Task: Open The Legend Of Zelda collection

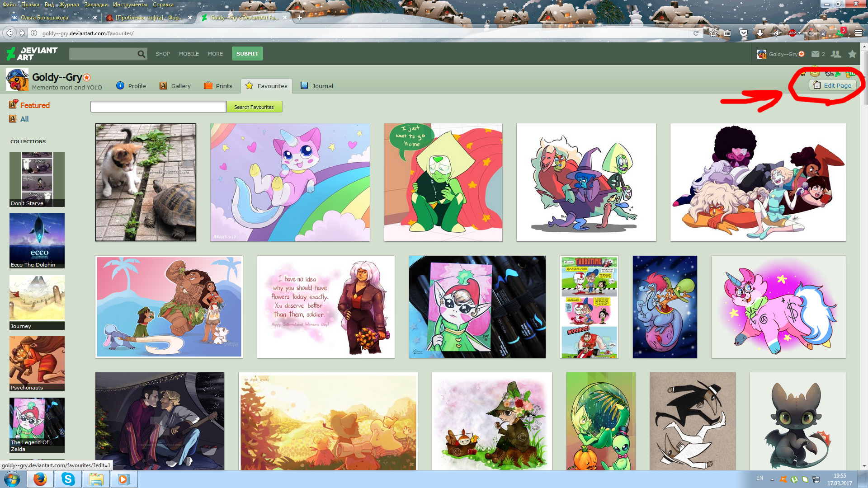Action: click(x=37, y=425)
